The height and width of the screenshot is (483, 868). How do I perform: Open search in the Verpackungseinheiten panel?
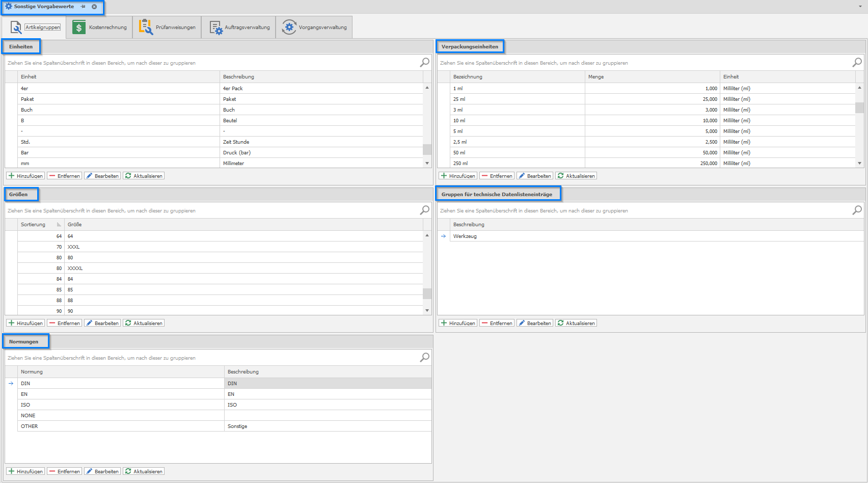coord(857,63)
